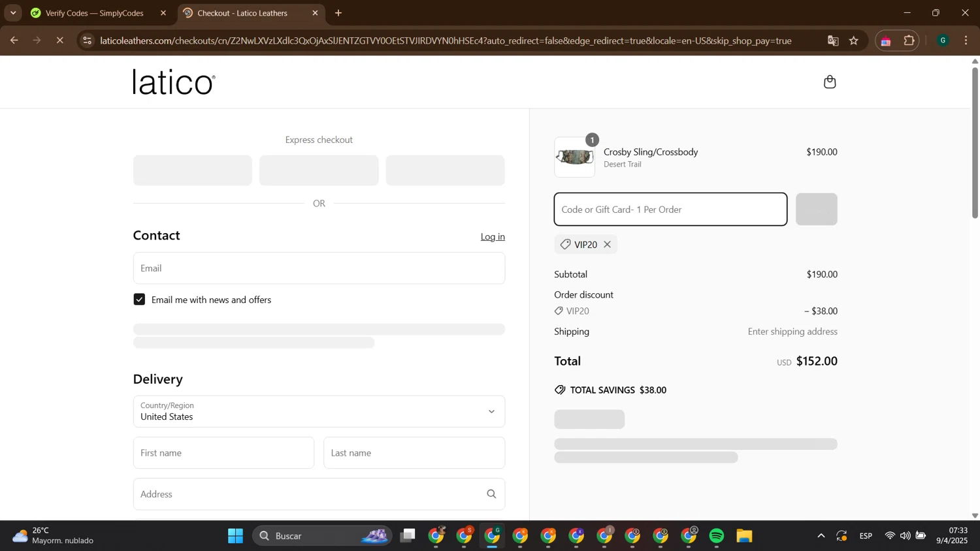Click the address search magnifier icon
Viewport: 980px width, 551px height.
pos(491,494)
